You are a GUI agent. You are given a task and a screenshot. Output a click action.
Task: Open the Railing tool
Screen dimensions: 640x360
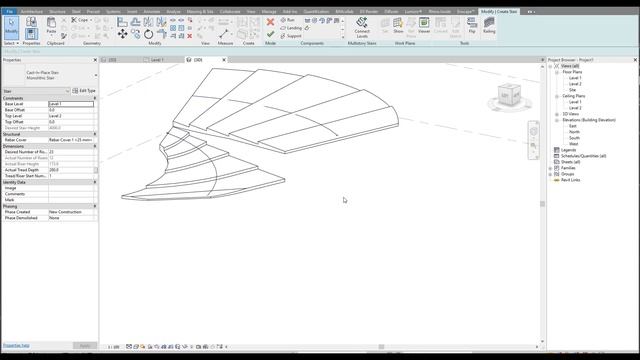click(x=489, y=26)
